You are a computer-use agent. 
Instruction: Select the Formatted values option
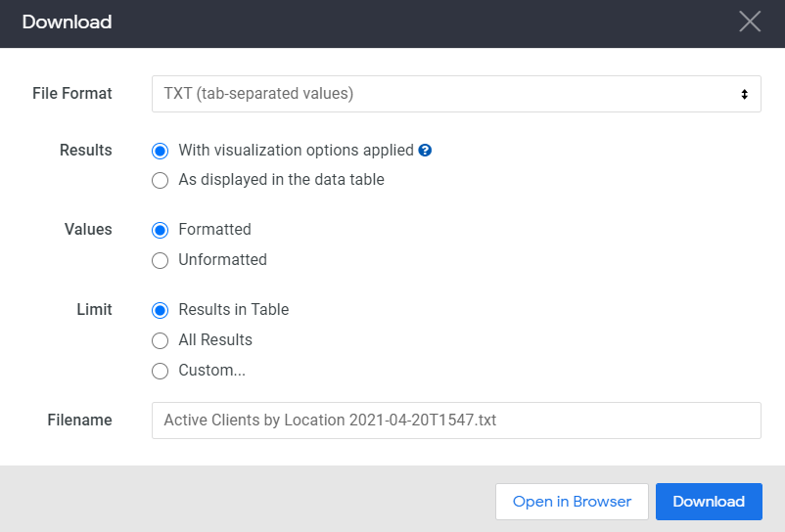coord(161,230)
